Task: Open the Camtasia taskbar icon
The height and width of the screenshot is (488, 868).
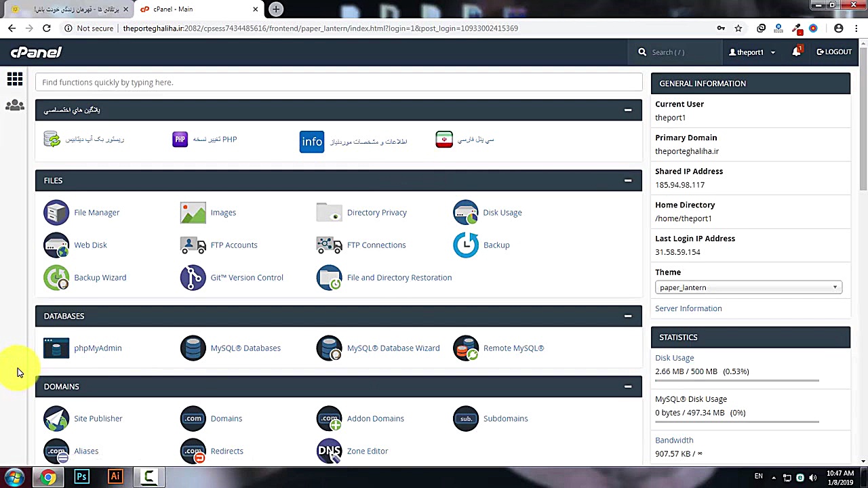Action: click(149, 477)
